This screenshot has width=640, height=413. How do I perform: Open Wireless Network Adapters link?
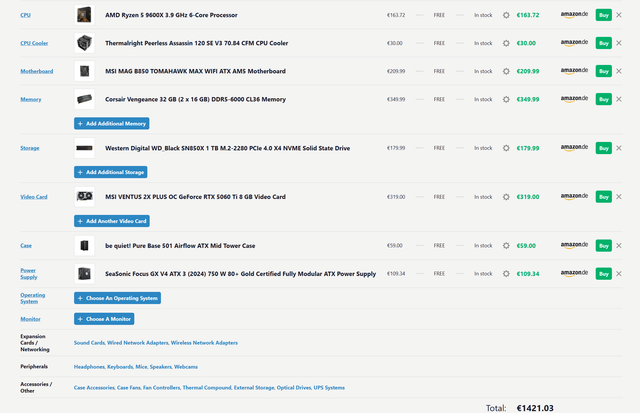tap(204, 343)
